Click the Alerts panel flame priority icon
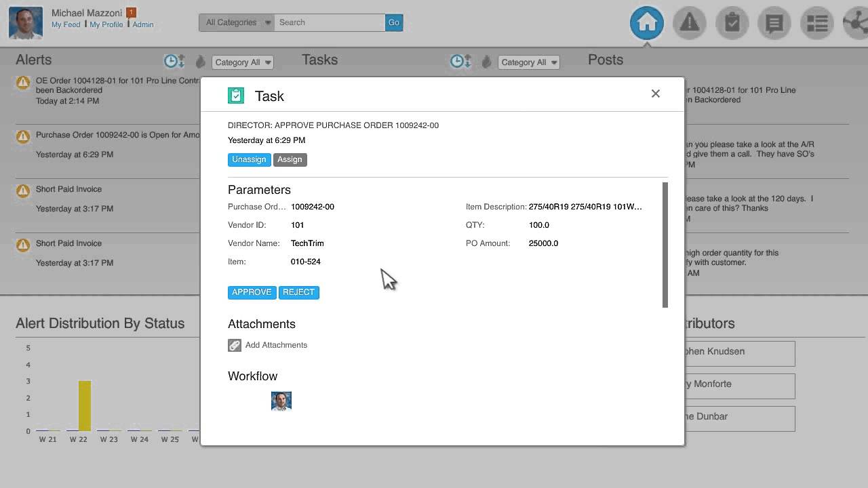This screenshot has width=868, height=488. [200, 62]
